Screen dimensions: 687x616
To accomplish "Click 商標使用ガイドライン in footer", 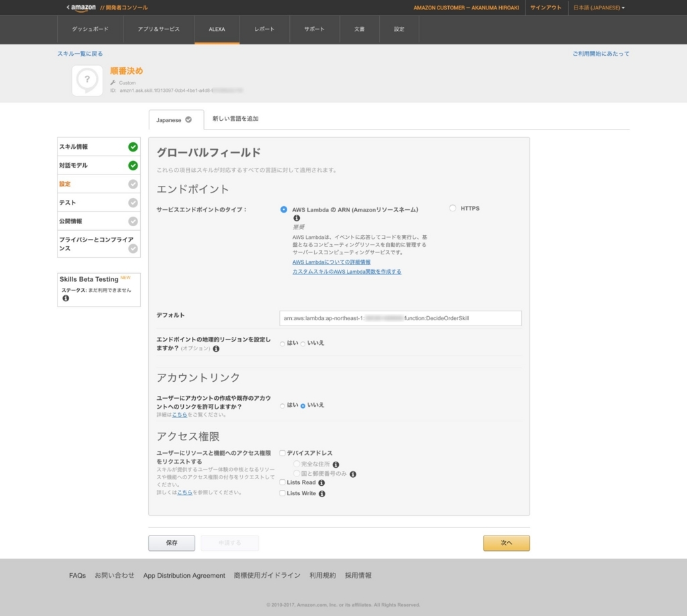I will [267, 576].
